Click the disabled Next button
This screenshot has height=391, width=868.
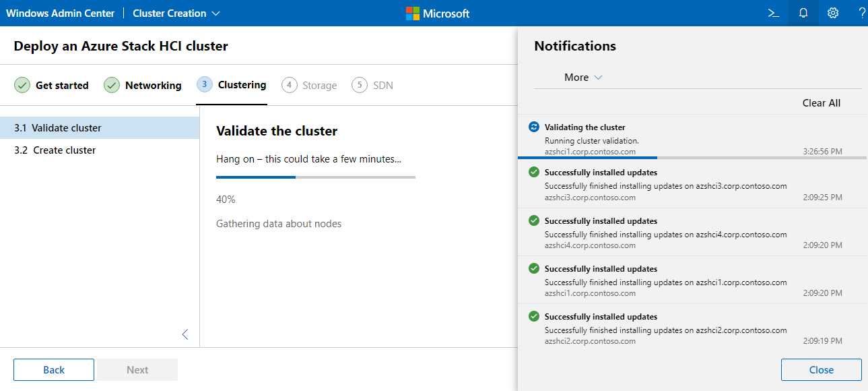point(137,369)
